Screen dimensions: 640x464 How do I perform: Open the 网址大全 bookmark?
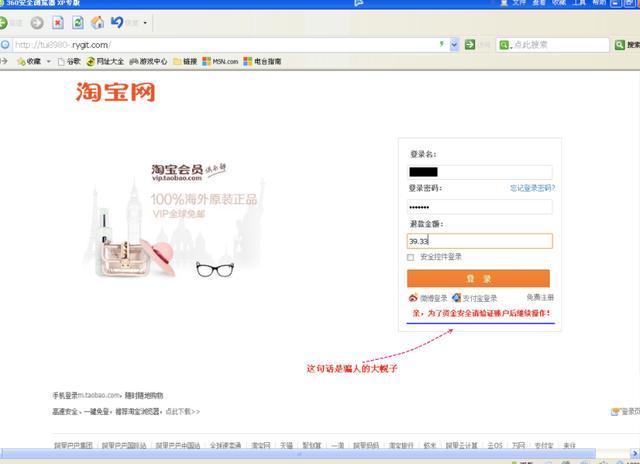(x=105, y=62)
